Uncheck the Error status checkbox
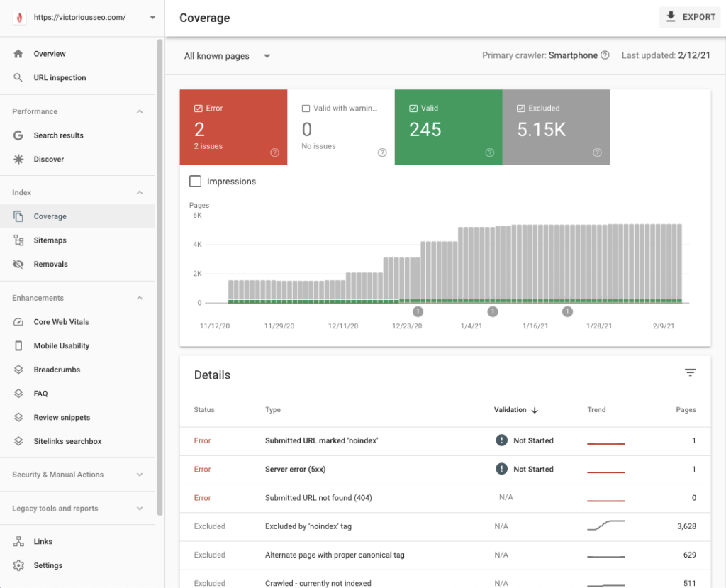Viewport: 726px width, 588px height. (x=199, y=109)
